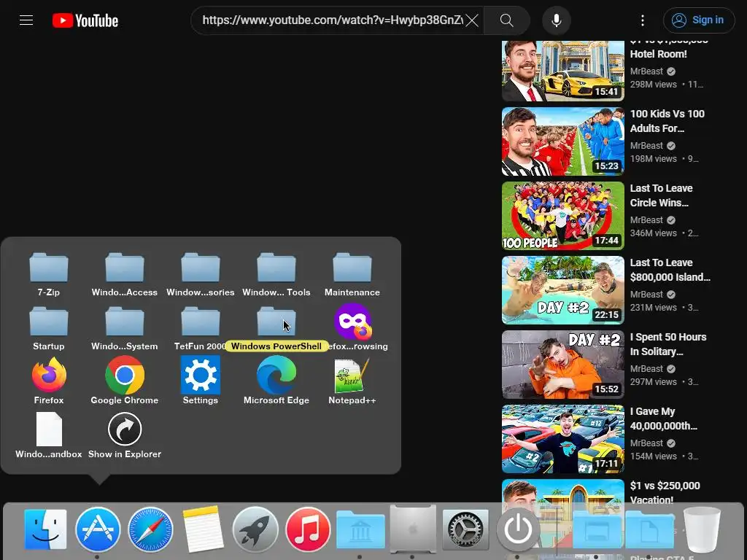The width and height of the screenshot is (747, 560).
Task: Click 'Last To Leave Circle Wins...' title
Action: pyautogui.click(x=661, y=195)
